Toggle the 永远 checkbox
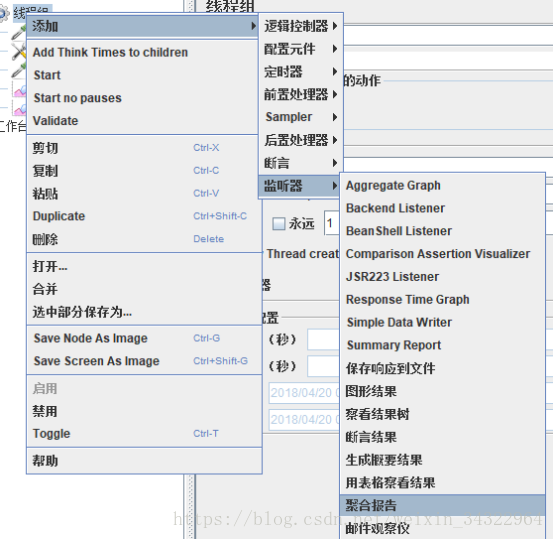The width and height of the screenshot is (554, 539). point(279,224)
